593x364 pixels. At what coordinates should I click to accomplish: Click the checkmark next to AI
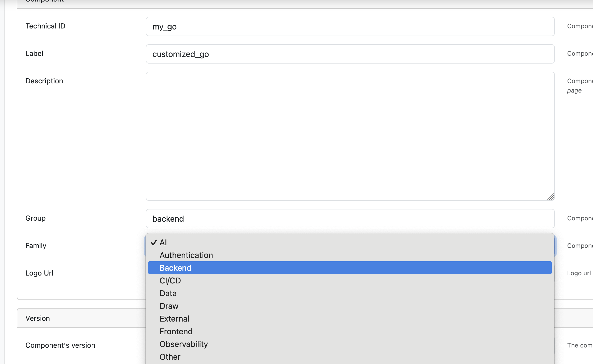(x=154, y=242)
